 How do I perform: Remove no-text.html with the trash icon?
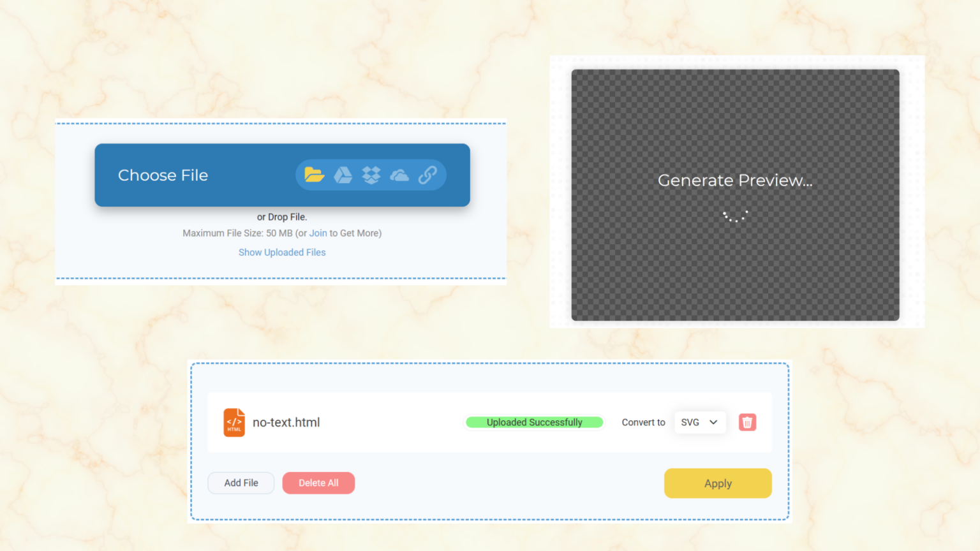(x=747, y=422)
